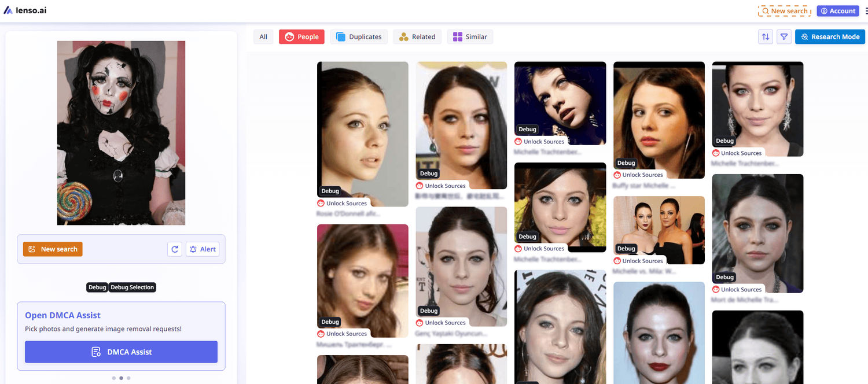This screenshot has width=868, height=384.
Task: Click Debug badge on the 'Genç Yaştaki Oyuncun' image
Action: 429,311
